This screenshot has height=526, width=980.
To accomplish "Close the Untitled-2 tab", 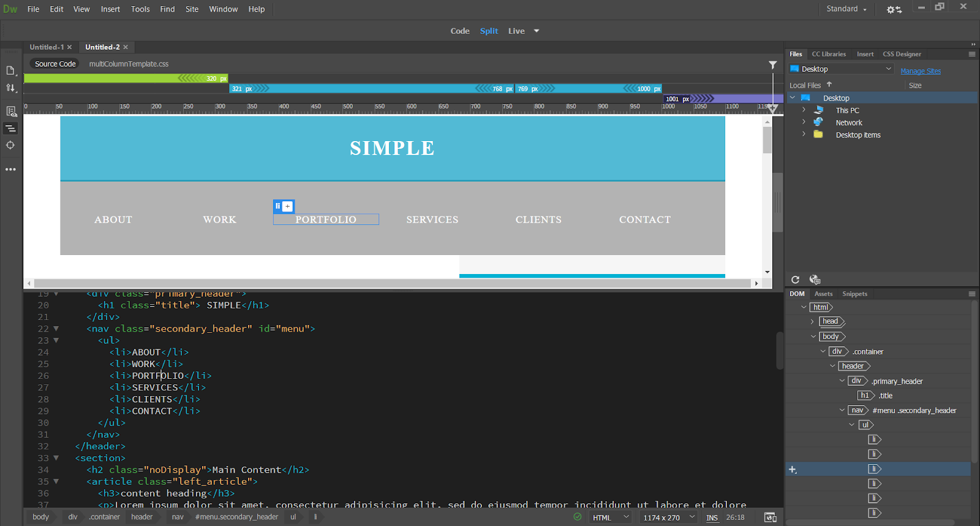I will tap(126, 47).
